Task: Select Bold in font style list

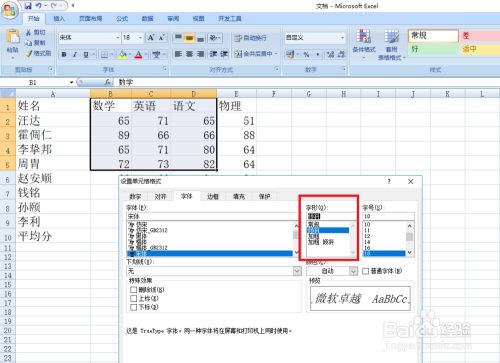Action: pos(314,236)
